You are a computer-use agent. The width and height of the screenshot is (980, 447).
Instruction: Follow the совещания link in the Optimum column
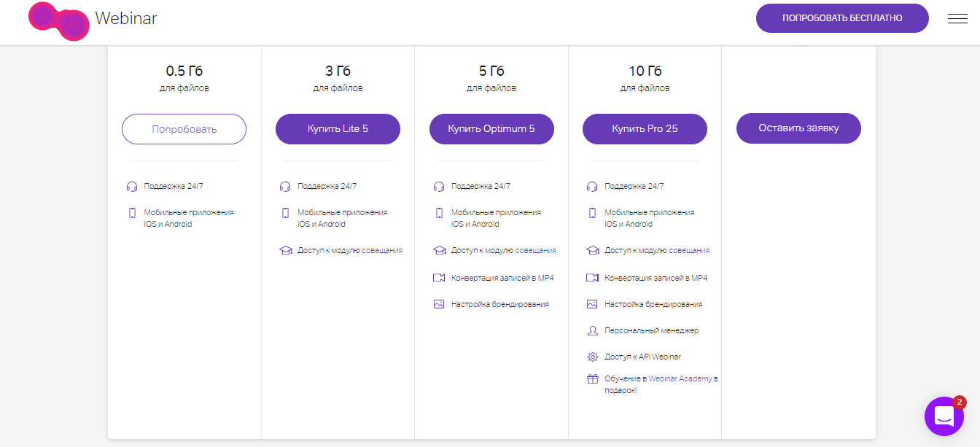[x=535, y=250]
